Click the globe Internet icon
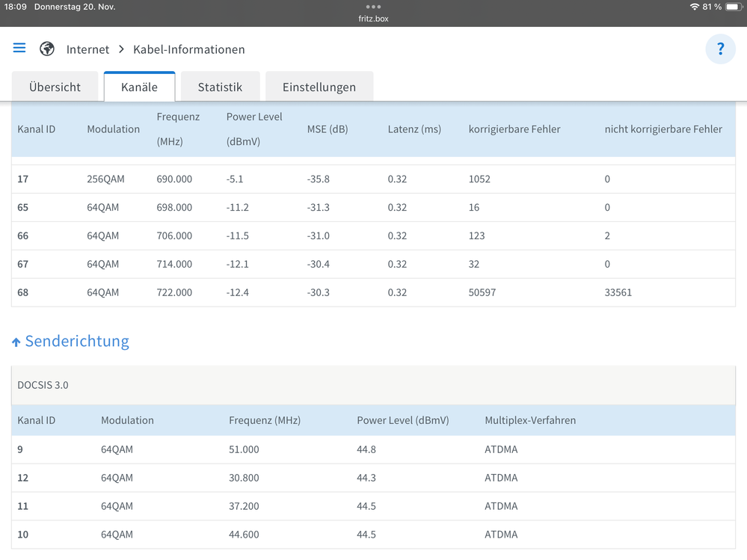Screen dimensions: 747x560 (x=47, y=49)
